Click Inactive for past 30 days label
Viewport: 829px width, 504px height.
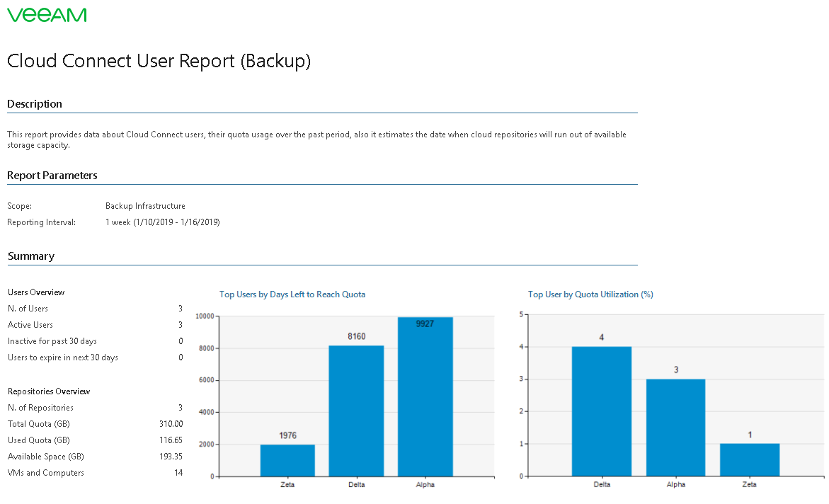click(x=52, y=341)
